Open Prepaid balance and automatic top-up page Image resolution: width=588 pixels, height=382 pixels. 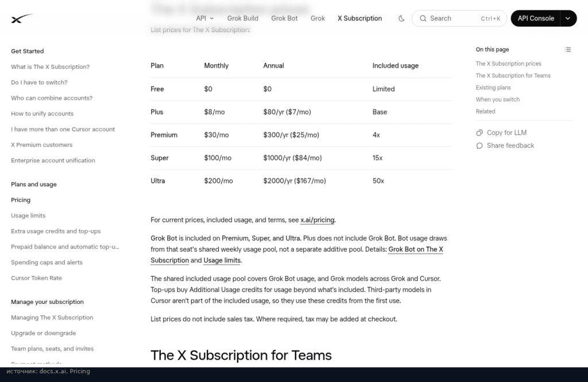tap(65, 247)
